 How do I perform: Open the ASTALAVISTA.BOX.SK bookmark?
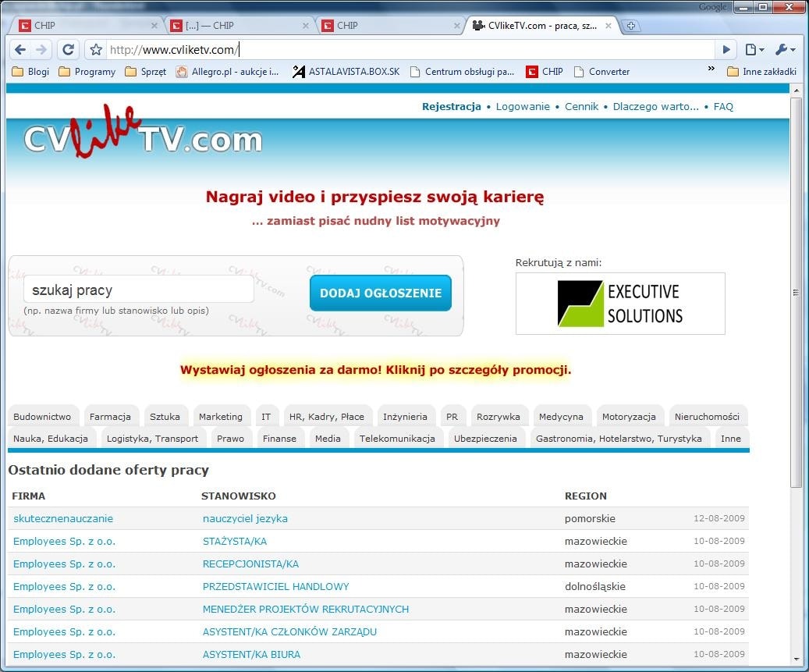click(346, 72)
